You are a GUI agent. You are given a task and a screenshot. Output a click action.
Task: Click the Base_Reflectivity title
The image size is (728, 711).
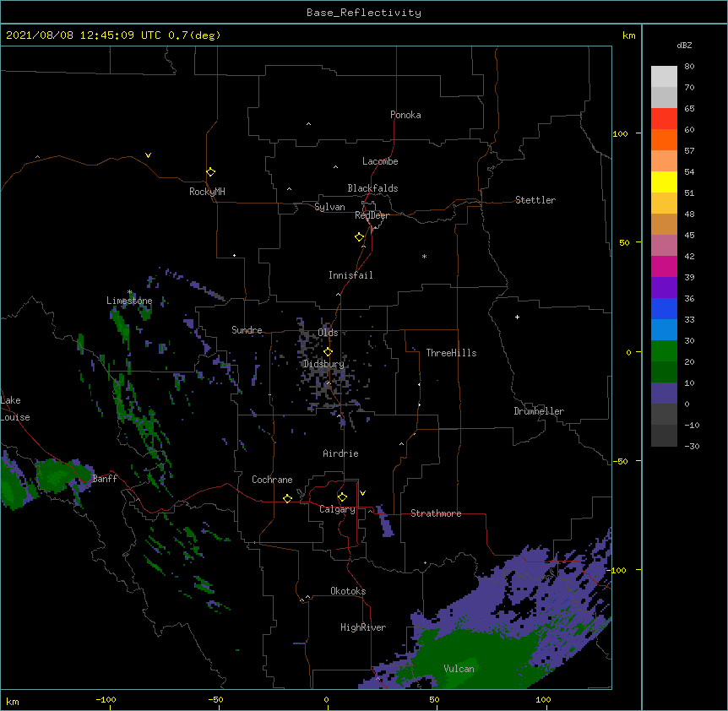pyautogui.click(x=364, y=13)
